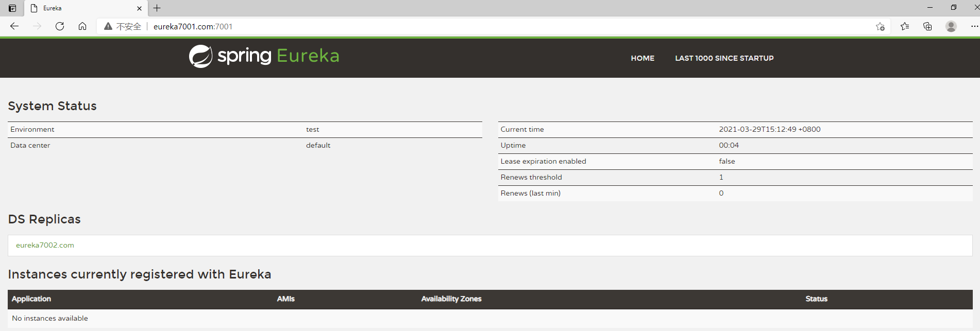The image size is (980, 331).
Task: Open LAST 1000 SINCE STARTUP page
Action: (724, 58)
